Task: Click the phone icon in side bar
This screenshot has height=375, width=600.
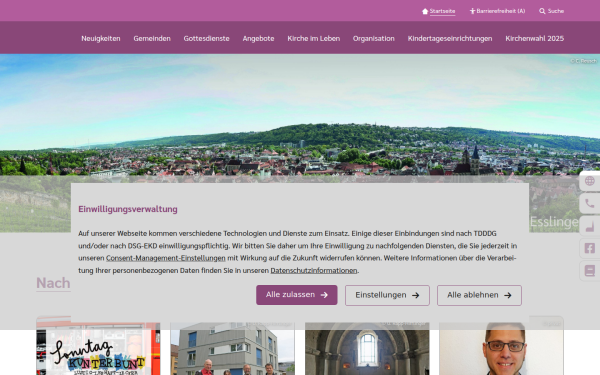Action: 590,204
